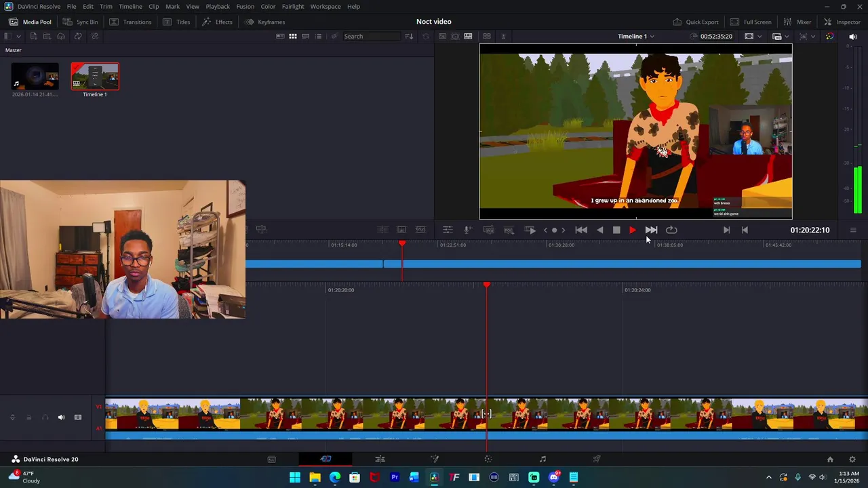Click the fast review icon

530,230
